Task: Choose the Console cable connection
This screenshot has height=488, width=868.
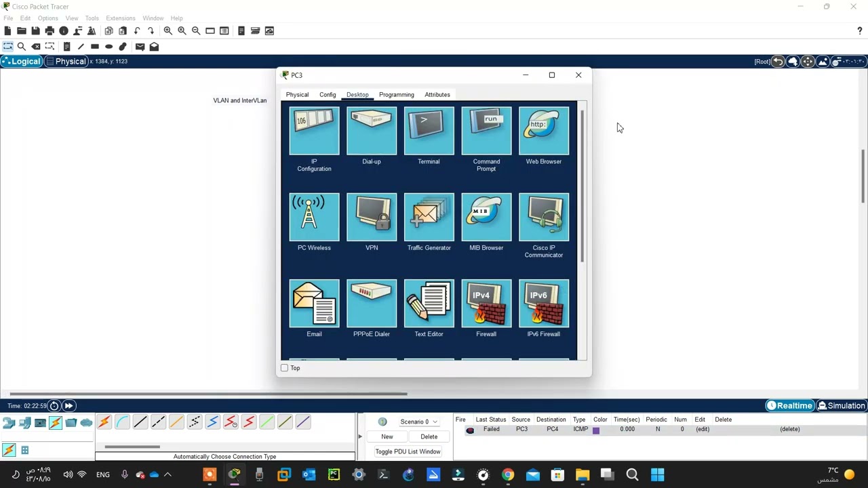Action: click(x=122, y=422)
